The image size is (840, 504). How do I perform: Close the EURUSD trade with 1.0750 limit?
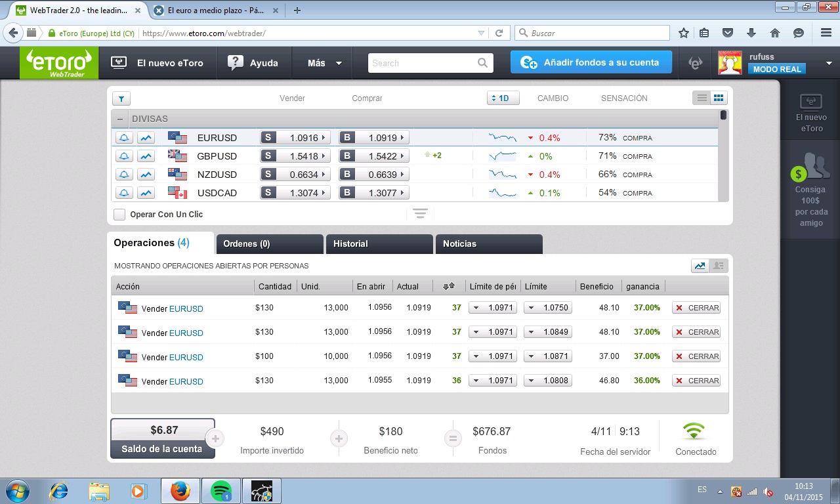tap(696, 308)
